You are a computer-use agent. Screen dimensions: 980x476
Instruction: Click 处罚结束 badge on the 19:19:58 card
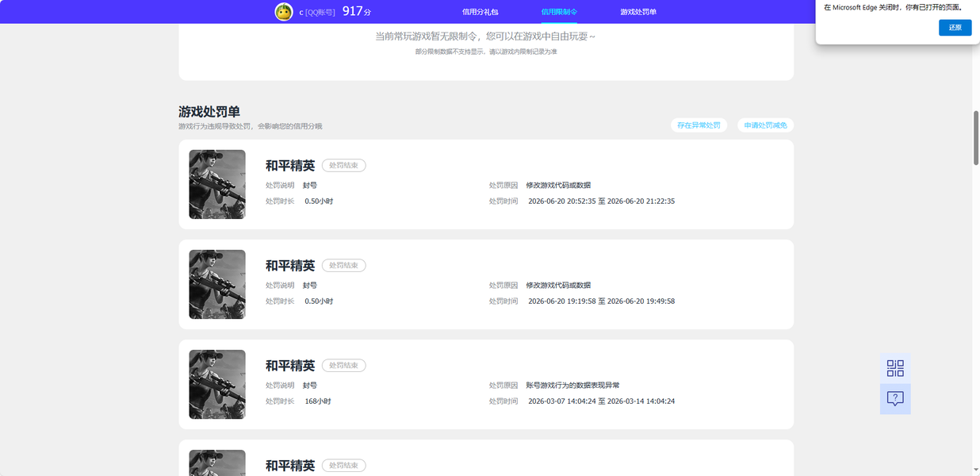coord(344,266)
